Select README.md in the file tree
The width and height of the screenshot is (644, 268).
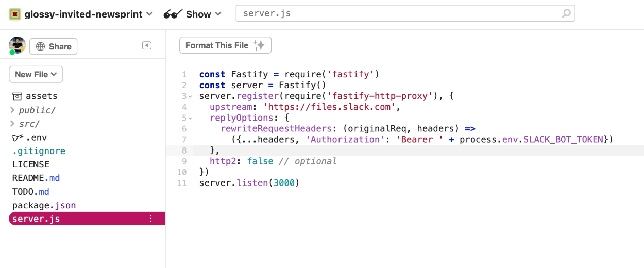click(36, 178)
